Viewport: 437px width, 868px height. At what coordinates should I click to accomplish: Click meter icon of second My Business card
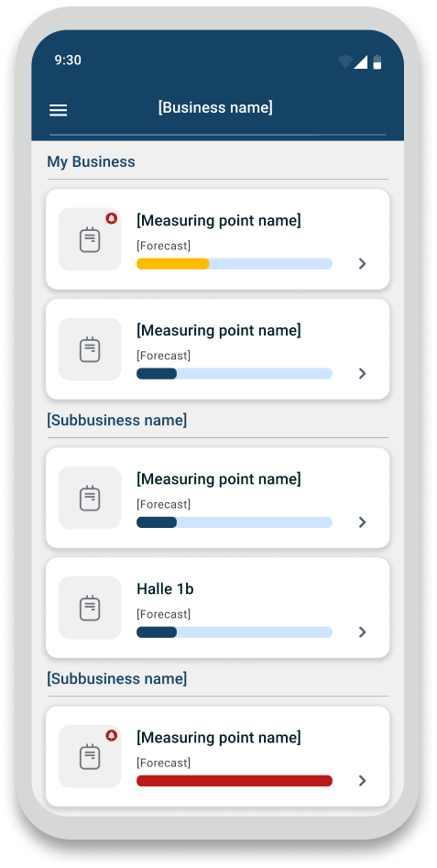click(x=90, y=348)
